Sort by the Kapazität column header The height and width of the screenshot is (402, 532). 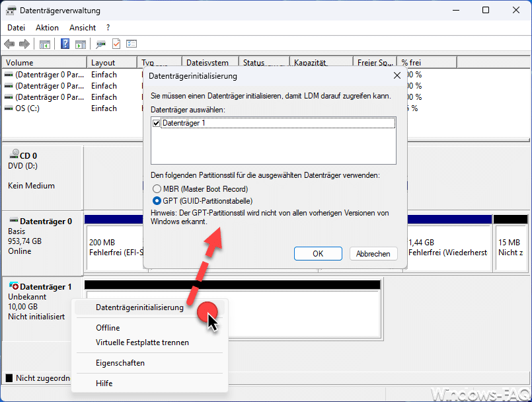[x=321, y=62]
